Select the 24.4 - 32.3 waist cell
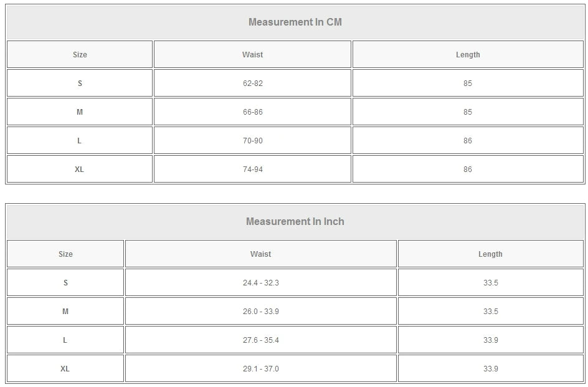The width and height of the screenshot is (588, 387). click(x=260, y=283)
